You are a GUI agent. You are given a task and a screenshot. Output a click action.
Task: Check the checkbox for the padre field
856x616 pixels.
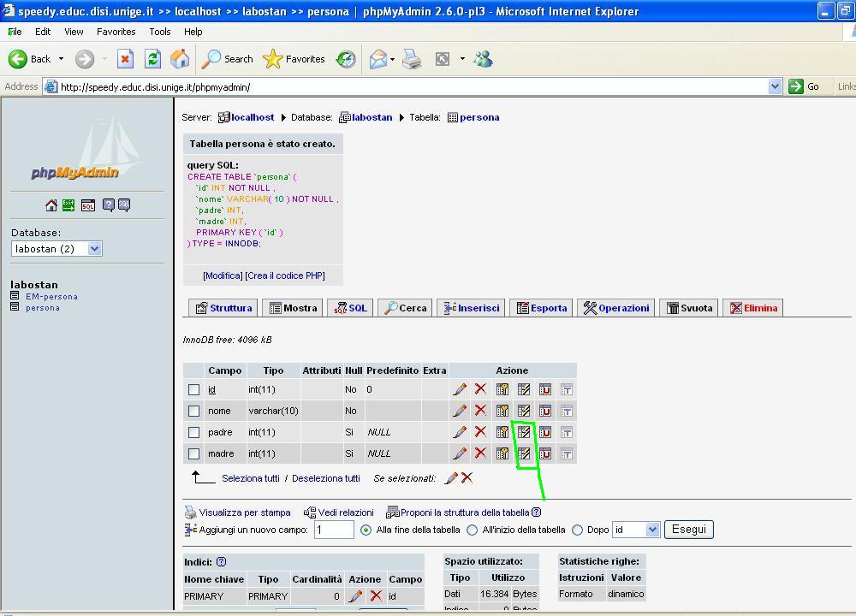coord(194,432)
